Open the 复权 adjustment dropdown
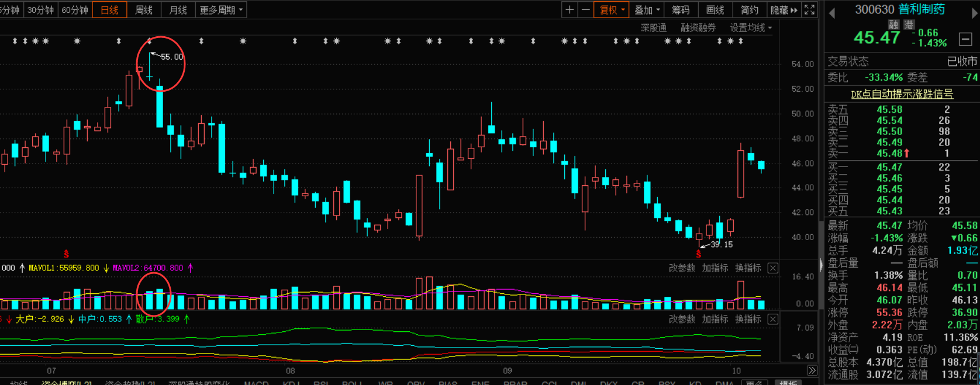This screenshot has width=980, height=385. [x=611, y=10]
